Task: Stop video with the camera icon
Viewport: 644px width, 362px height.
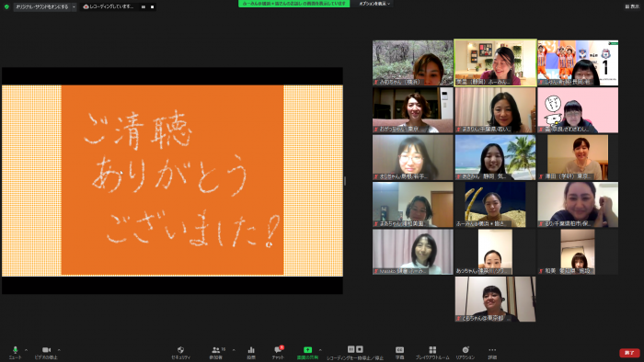Action: point(46,352)
